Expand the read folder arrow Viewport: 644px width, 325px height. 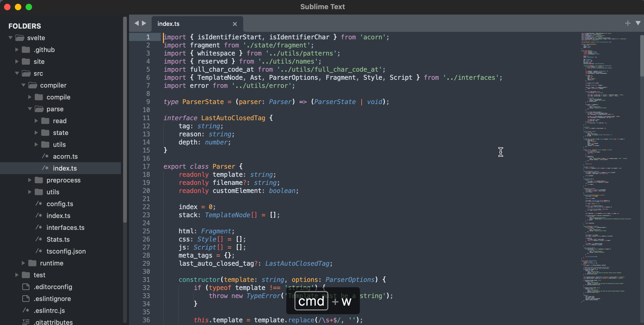pos(36,121)
